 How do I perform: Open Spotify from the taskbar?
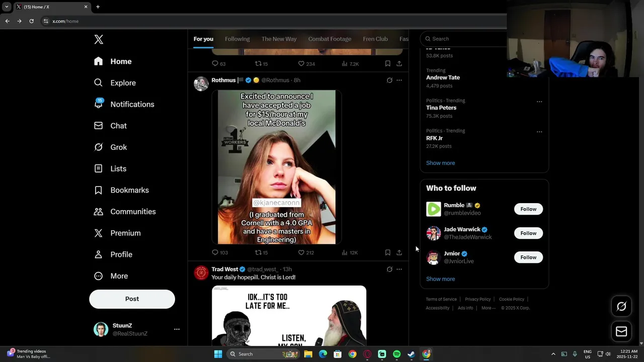[396, 354]
